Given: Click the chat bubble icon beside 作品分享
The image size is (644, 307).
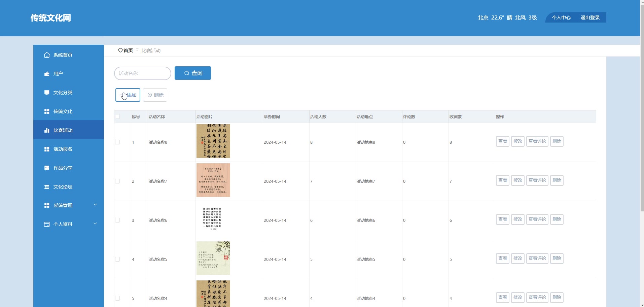Looking at the screenshot, I should [47, 168].
